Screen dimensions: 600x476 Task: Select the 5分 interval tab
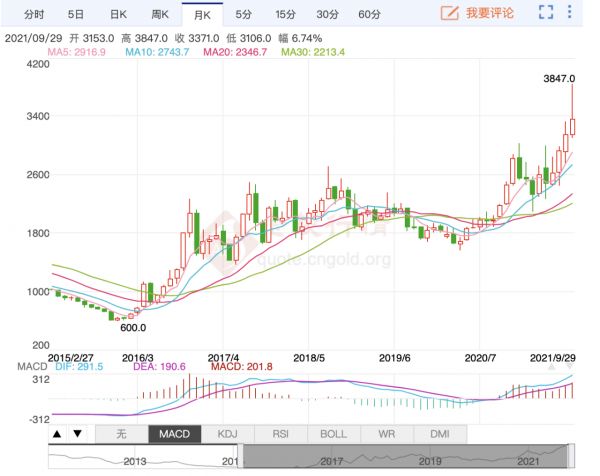coord(244,14)
